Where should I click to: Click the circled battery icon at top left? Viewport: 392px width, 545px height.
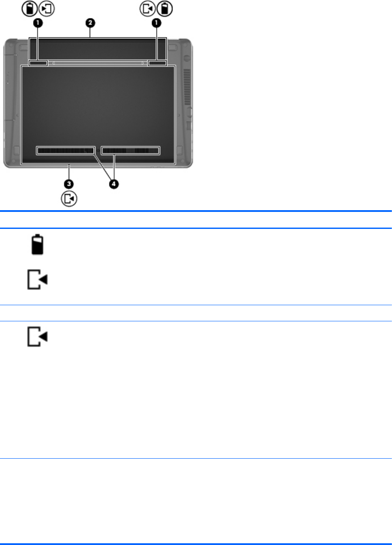(x=30, y=9)
